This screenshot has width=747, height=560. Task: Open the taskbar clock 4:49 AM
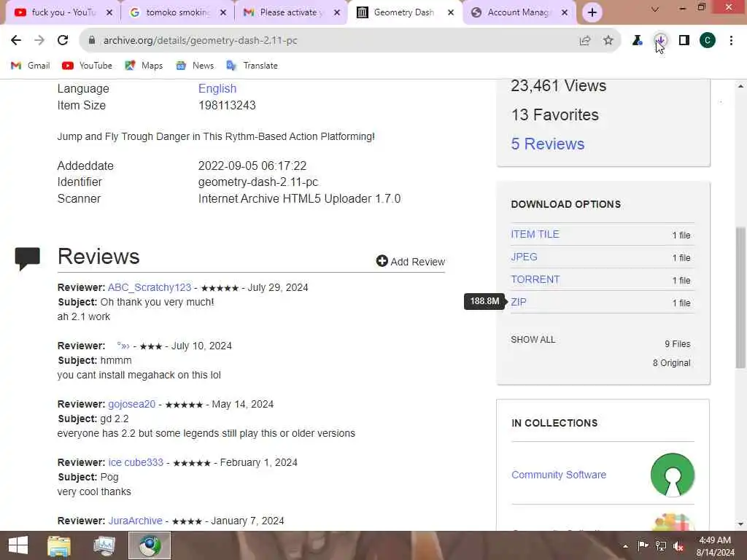(715, 546)
